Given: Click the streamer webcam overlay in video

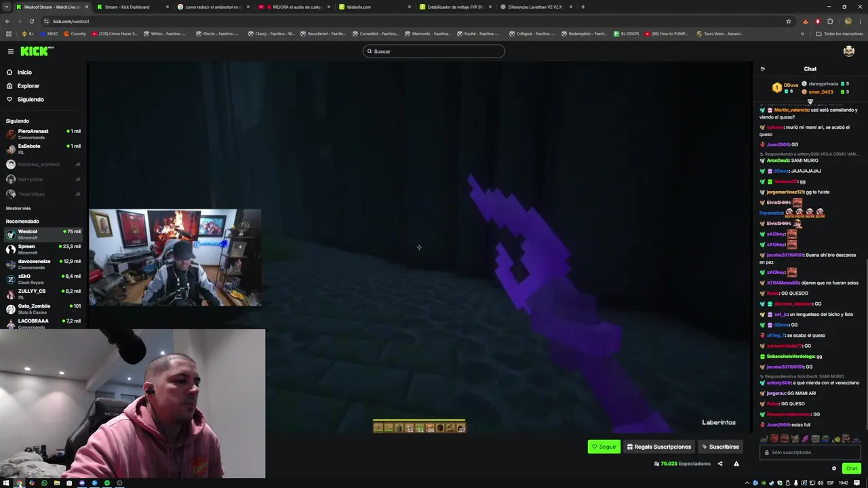Looking at the screenshot, I should coord(175,258).
